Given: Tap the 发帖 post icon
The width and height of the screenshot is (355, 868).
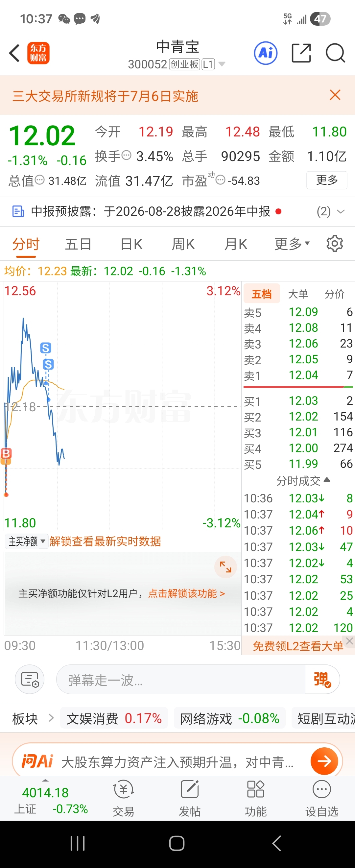Looking at the screenshot, I should click(190, 799).
